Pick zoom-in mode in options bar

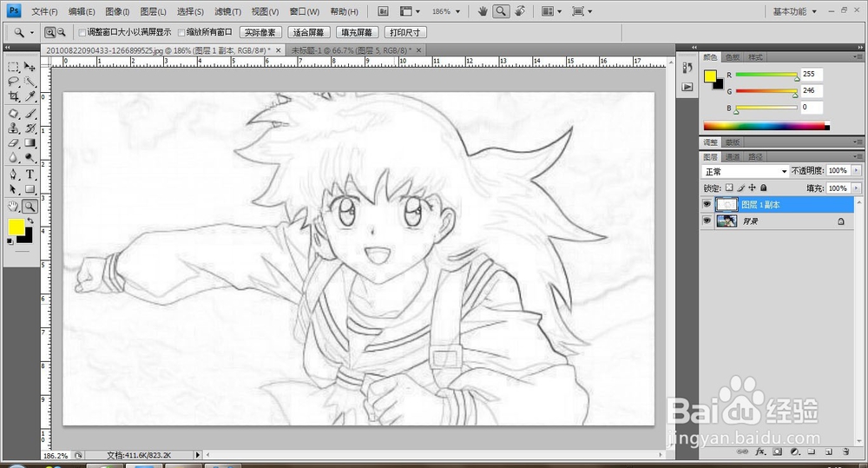49,33
